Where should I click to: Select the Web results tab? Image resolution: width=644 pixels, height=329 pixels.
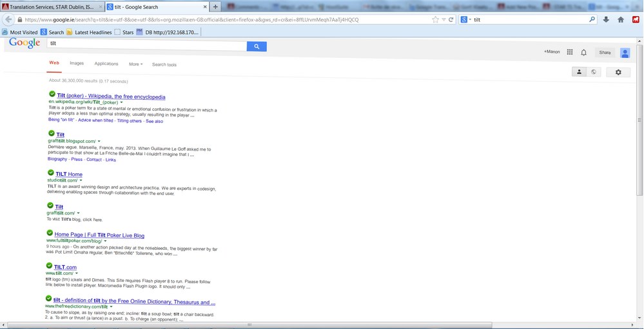click(54, 62)
